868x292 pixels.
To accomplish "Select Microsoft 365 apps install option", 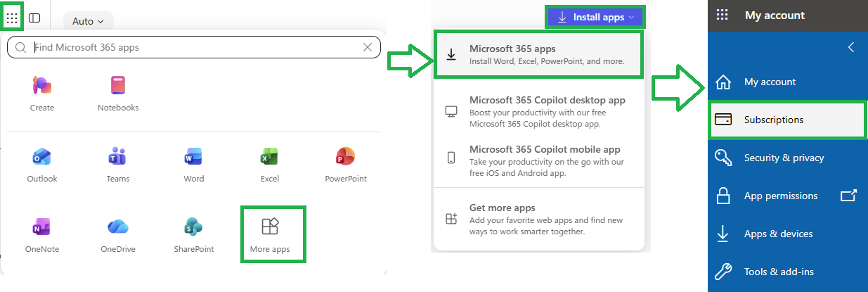I will click(538, 54).
